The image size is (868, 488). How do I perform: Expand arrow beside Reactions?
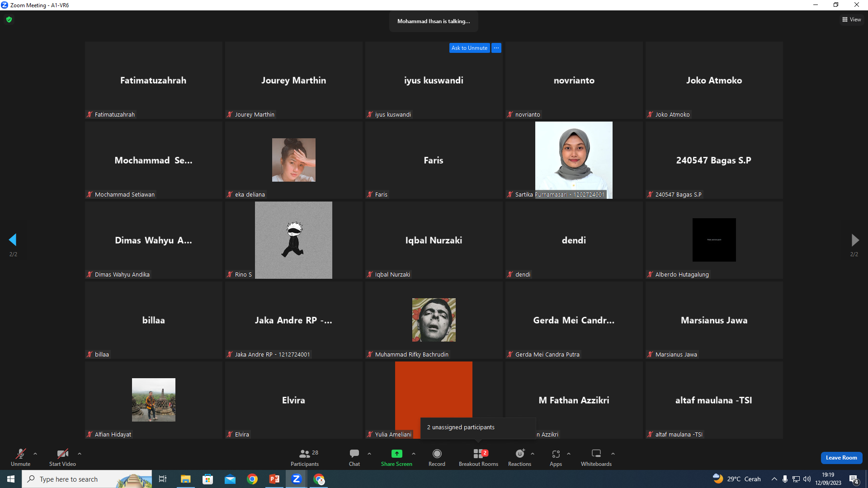[x=533, y=454]
